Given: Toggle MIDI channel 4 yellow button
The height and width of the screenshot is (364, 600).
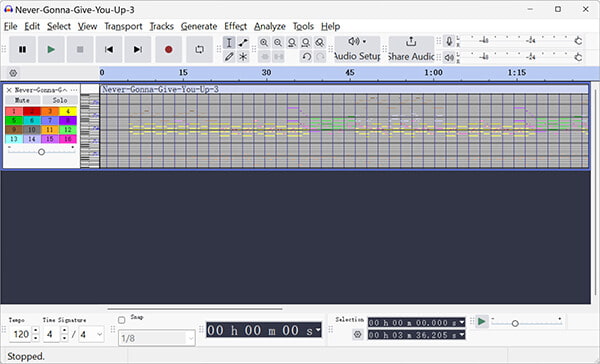Looking at the screenshot, I should point(68,111).
